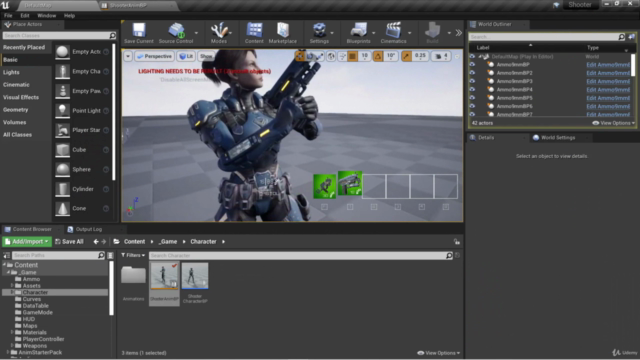
Task: Select the Sphere actor icon
Action: pyautogui.click(x=62, y=169)
